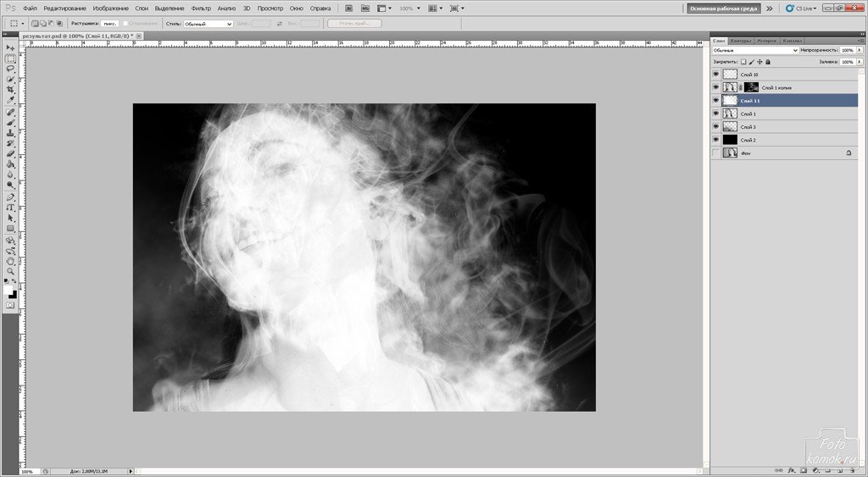
Task: Select the Lasso tool
Action: pyautogui.click(x=10, y=69)
